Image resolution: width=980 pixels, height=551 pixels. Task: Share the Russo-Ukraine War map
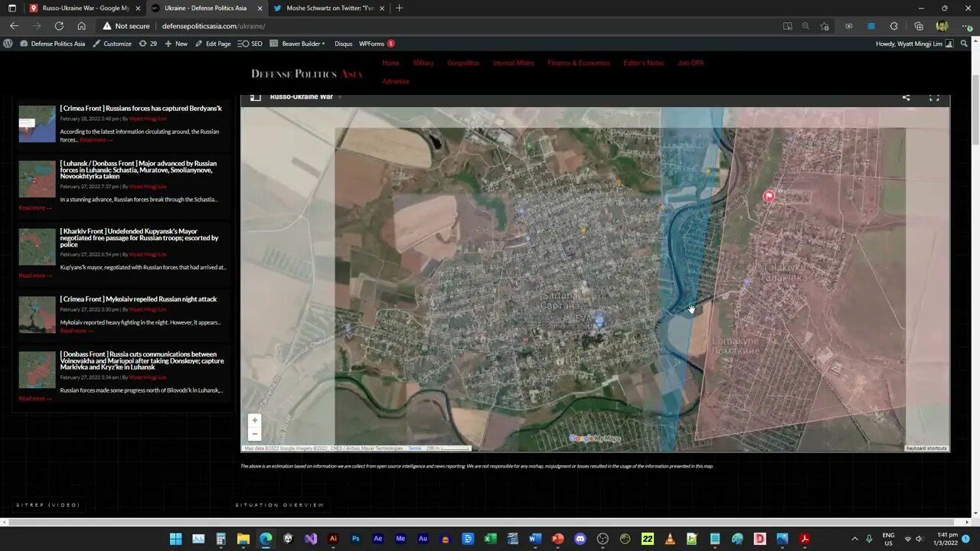906,97
